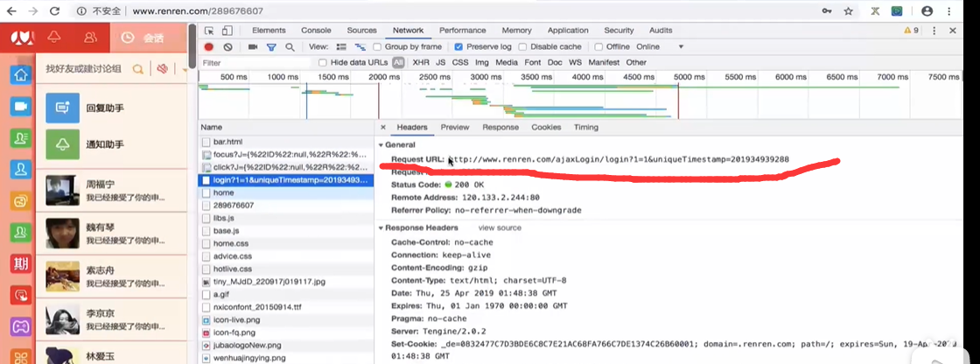Open the Chrome three-dot menu
Viewport: 980px width, 364px height.
948,11
